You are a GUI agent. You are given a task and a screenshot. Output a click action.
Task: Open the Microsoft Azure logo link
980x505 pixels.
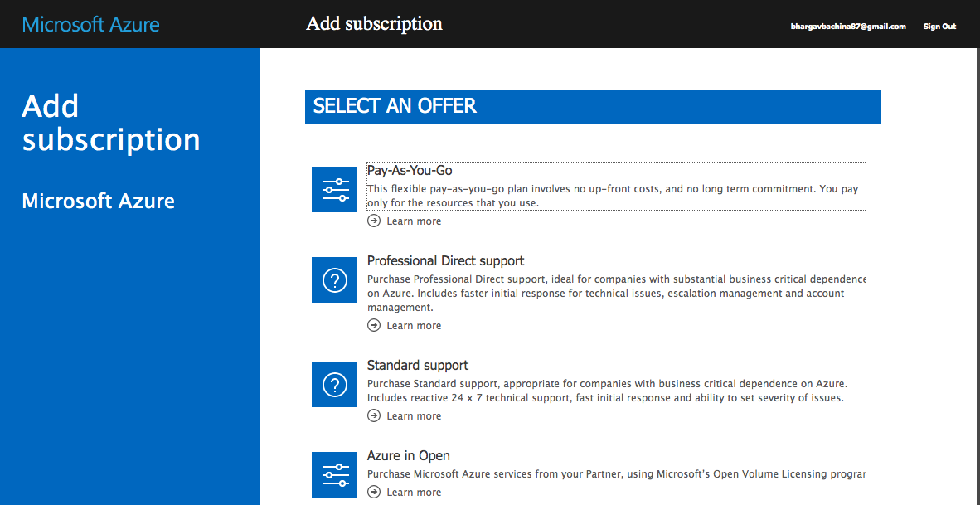pos(90,24)
